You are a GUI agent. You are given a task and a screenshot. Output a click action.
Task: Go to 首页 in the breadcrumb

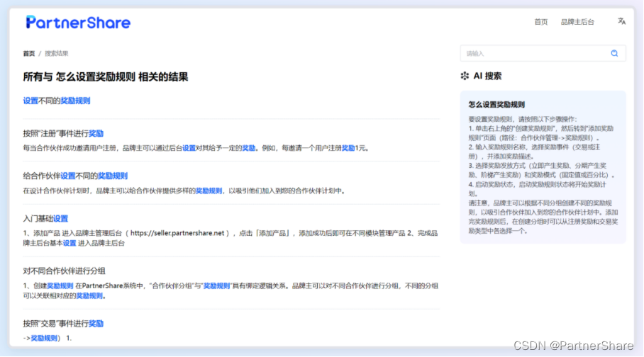[29, 53]
